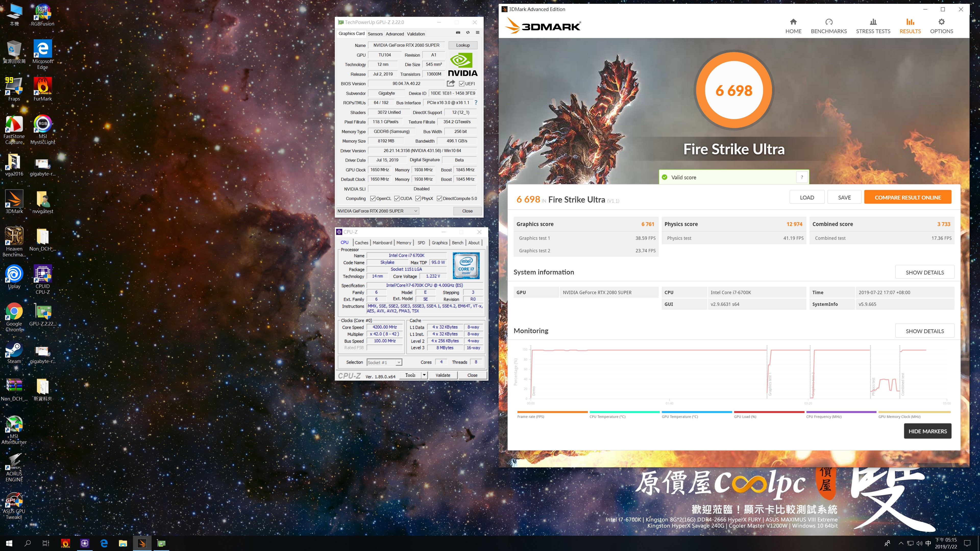Image resolution: width=980 pixels, height=551 pixels.
Task: Click Validate button in CPU-Z
Action: tap(443, 375)
